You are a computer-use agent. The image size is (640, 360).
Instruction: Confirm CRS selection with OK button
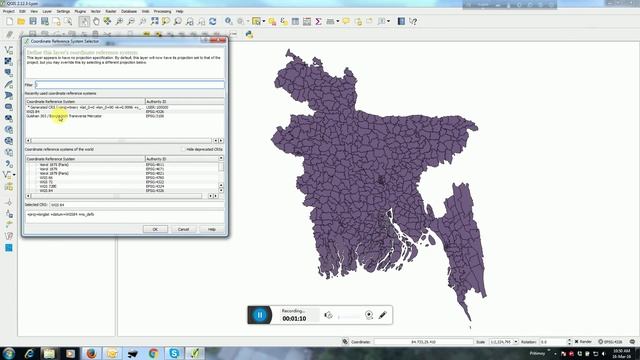coord(155,229)
